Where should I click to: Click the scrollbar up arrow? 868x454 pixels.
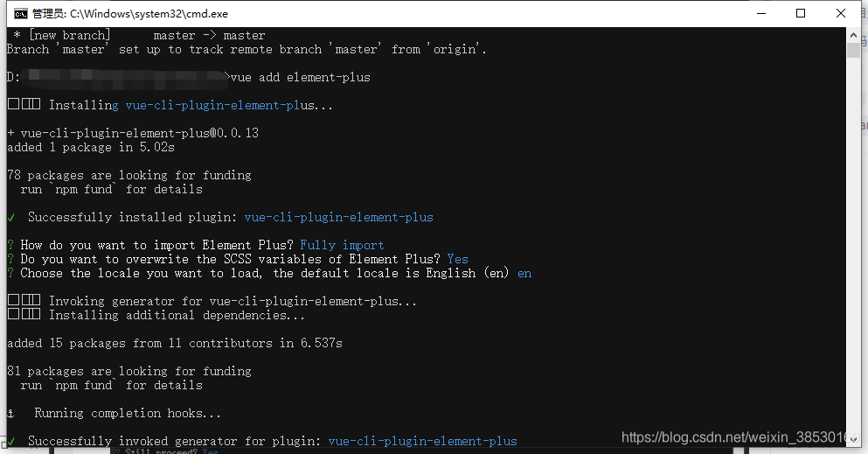(854, 34)
